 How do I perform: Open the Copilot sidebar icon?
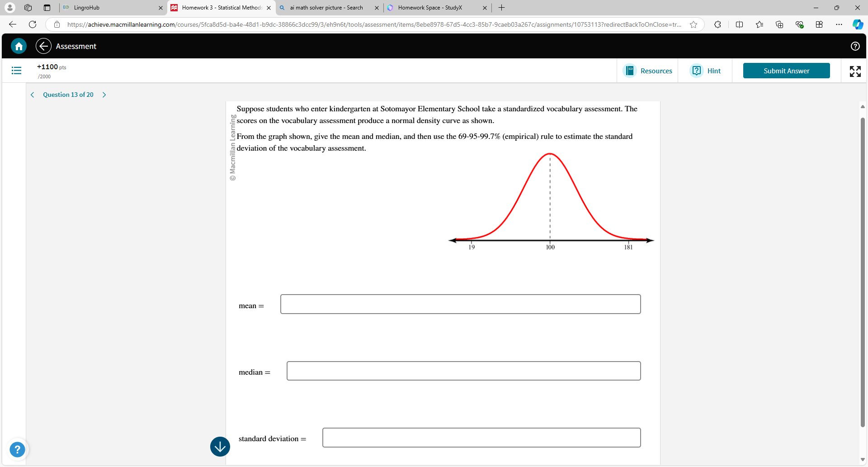pos(858,24)
